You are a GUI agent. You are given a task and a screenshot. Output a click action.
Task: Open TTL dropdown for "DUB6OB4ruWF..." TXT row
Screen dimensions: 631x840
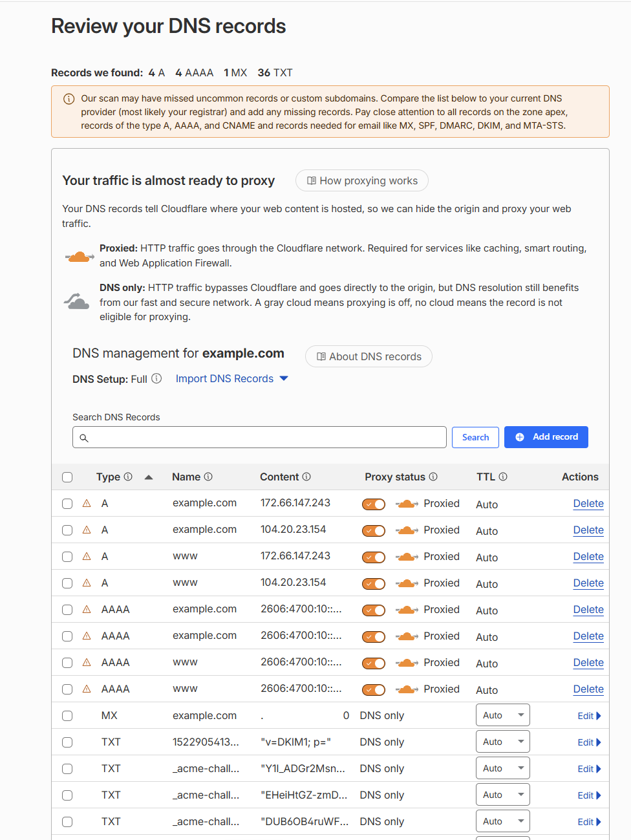503,821
